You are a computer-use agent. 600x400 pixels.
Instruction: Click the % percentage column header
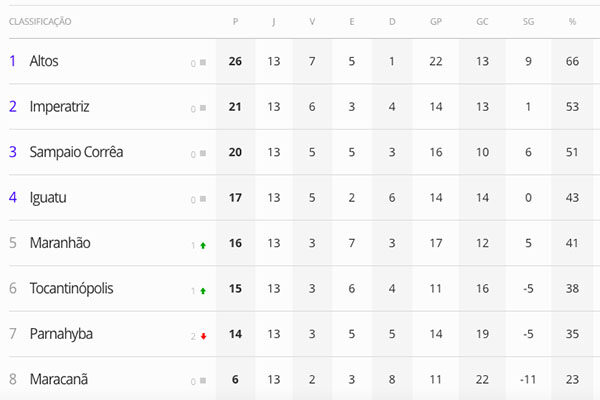pyautogui.click(x=572, y=21)
